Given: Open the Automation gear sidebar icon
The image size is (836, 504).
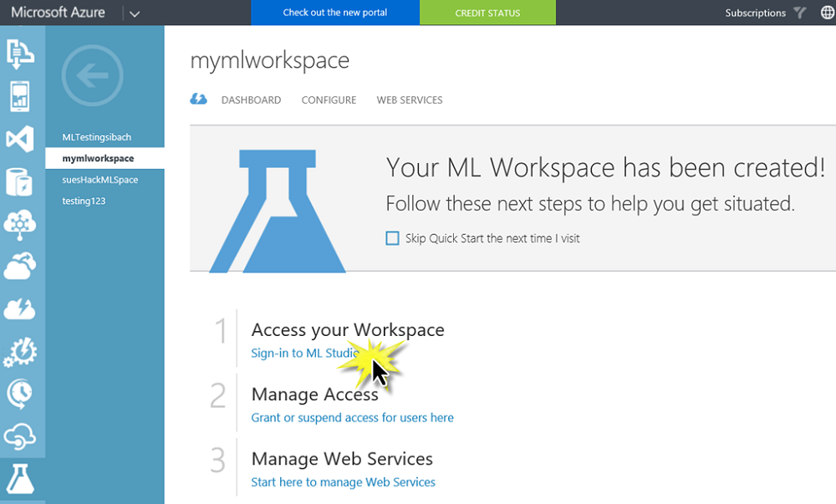Looking at the screenshot, I should (x=20, y=352).
